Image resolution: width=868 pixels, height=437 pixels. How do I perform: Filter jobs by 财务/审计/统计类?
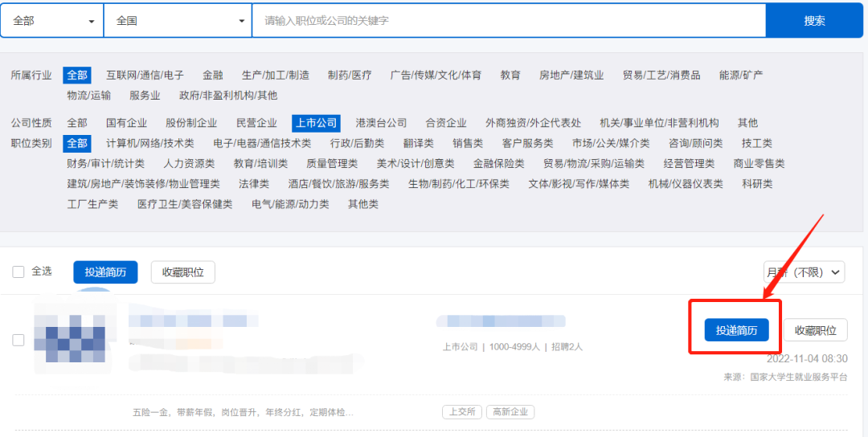[x=106, y=164]
